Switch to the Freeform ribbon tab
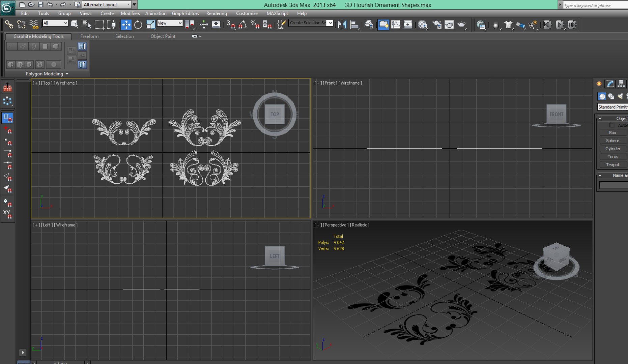This screenshot has width=628, height=364. 89,36
